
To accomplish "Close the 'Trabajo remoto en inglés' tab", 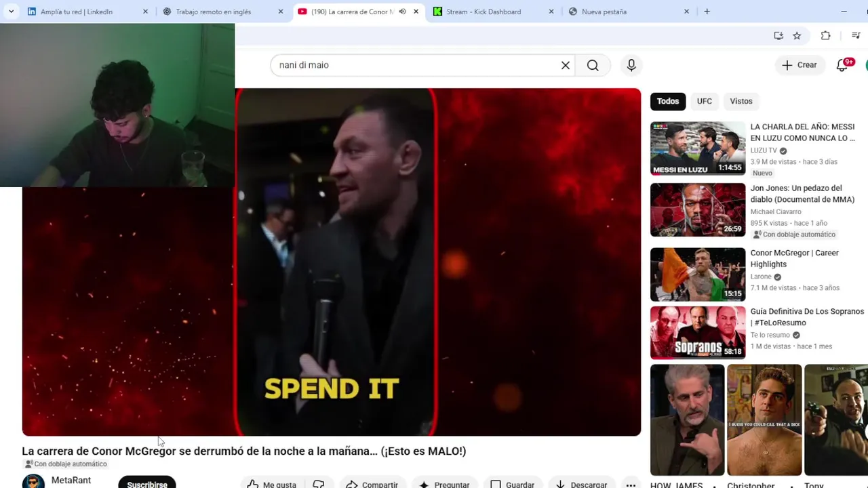I will (281, 12).
